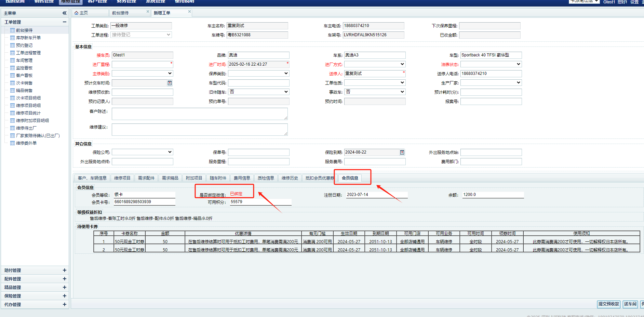The image size is (644, 317).
Task: Open the 保险公司 dropdown
Action: pyautogui.click(x=142, y=152)
